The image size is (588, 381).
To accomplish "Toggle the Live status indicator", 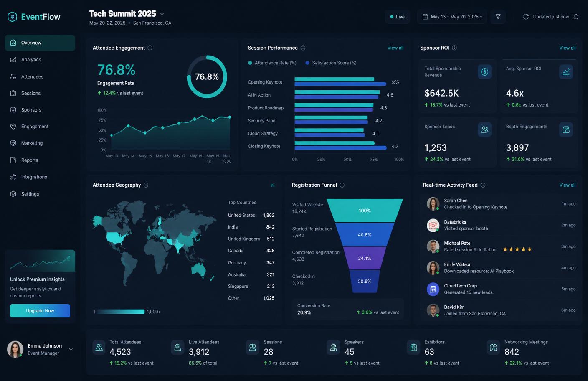I will click(x=397, y=17).
